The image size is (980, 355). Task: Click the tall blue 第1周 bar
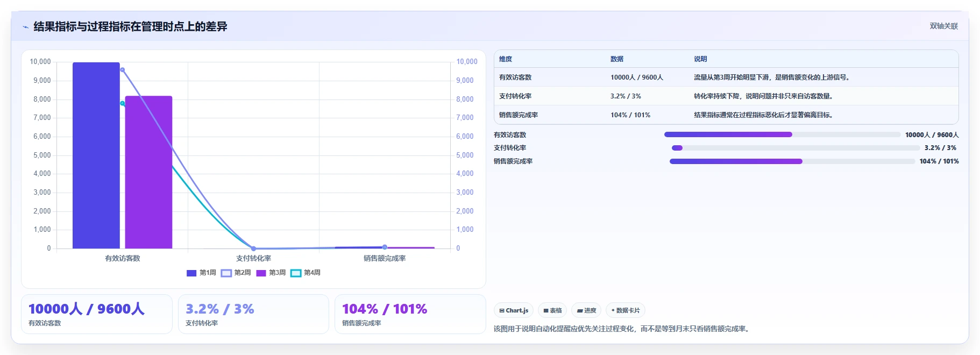pyautogui.click(x=96, y=155)
